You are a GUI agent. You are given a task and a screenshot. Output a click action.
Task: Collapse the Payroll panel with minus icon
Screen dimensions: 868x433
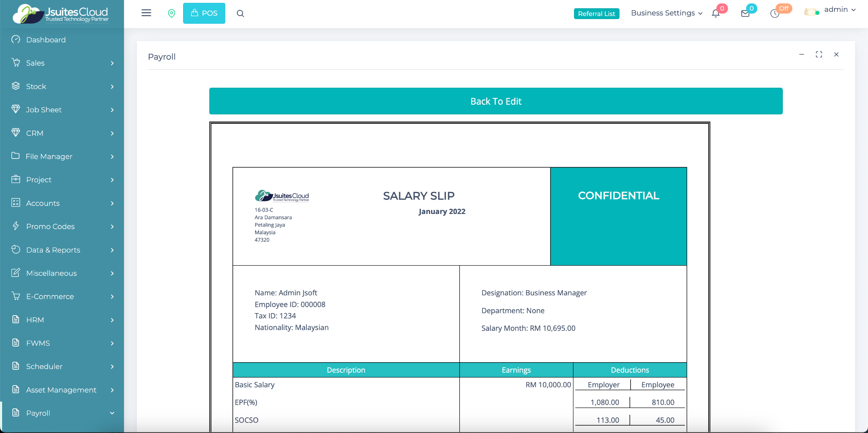coord(801,55)
